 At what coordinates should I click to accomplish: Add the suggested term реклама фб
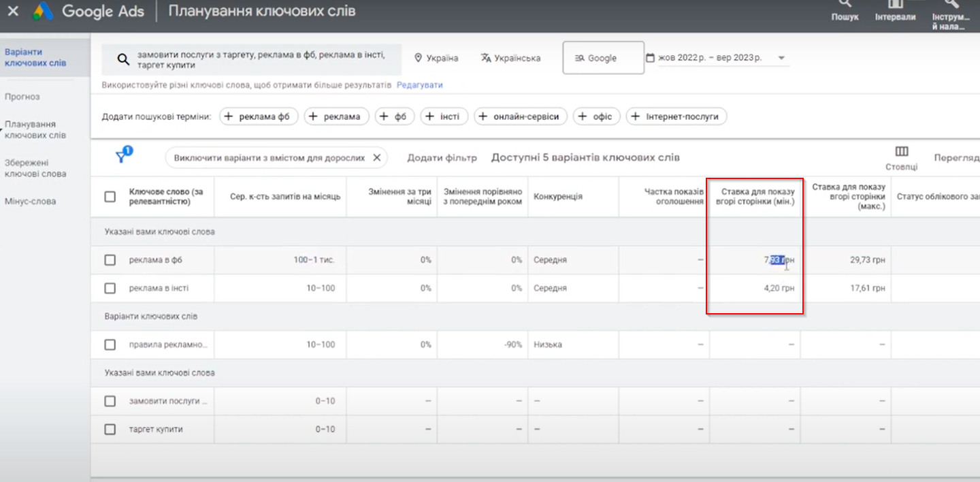click(259, 116)
